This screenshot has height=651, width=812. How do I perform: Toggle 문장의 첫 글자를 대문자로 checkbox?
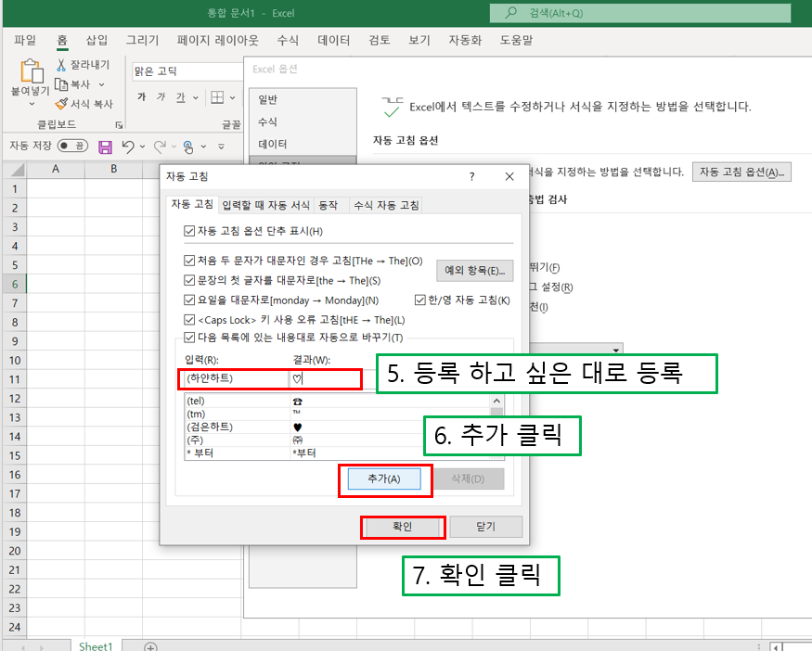click(189, 280)
